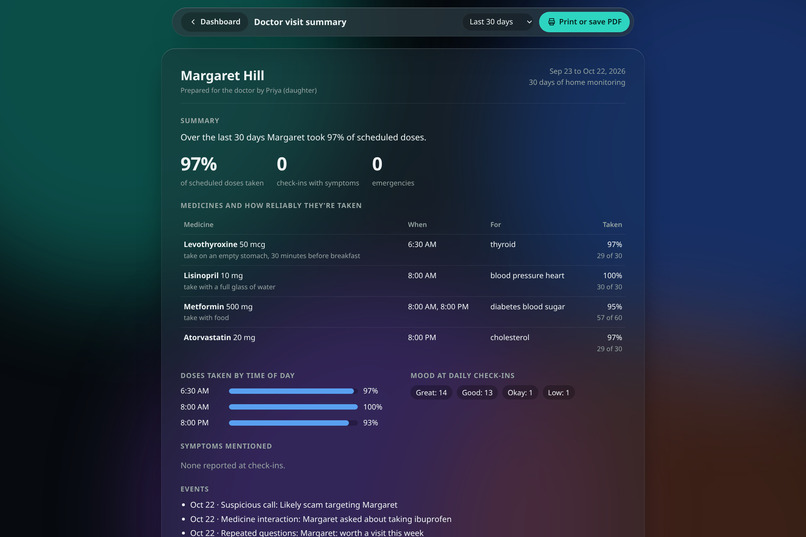The image size is (806, 537).
Task: Click the DOSES TAKEN BY TIME OF DAY heading
Action: pyautogui.click(x=237, y=376)
